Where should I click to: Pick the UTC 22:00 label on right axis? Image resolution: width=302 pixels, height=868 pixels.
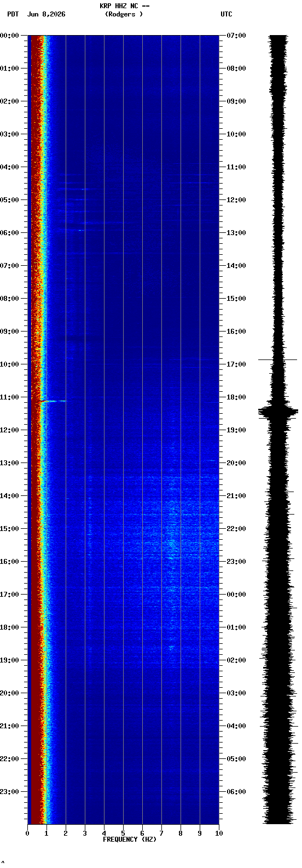(236, 529)
